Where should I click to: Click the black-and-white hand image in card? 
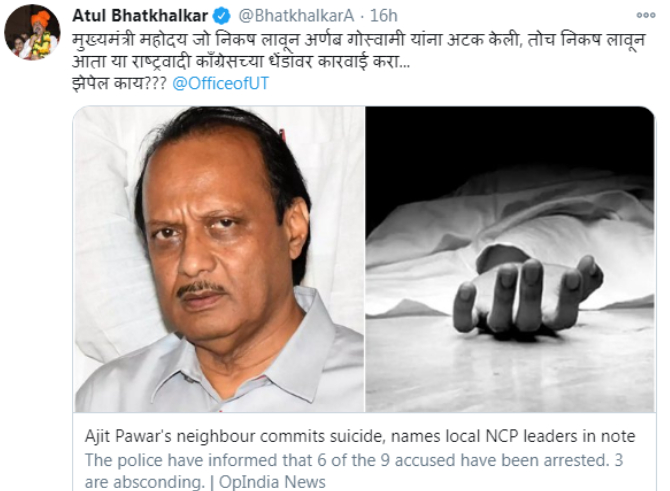coord(510,259)
